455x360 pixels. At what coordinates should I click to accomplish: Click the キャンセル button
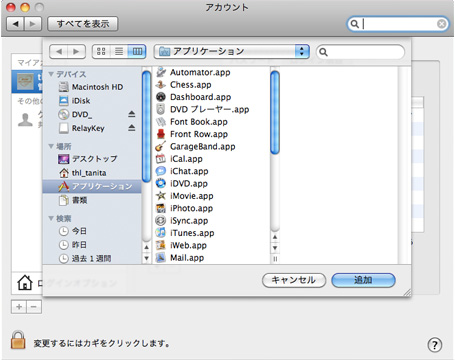[294, 280]
